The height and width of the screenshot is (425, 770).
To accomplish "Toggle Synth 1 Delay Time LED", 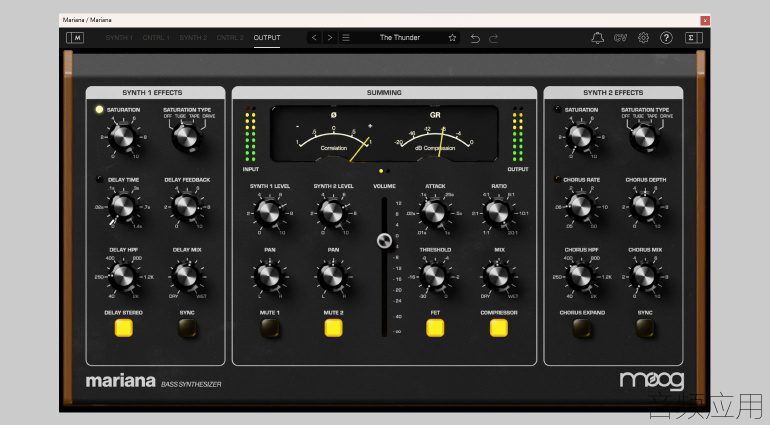I will [x=100, y=179].
